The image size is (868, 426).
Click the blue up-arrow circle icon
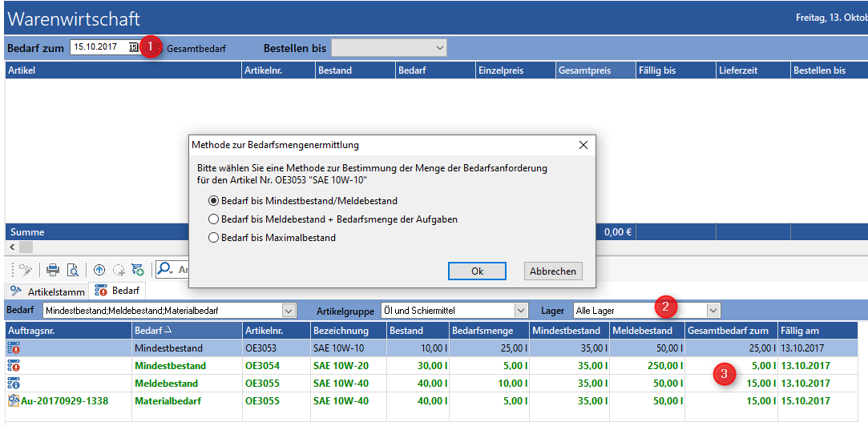click(x=99, y=269)
